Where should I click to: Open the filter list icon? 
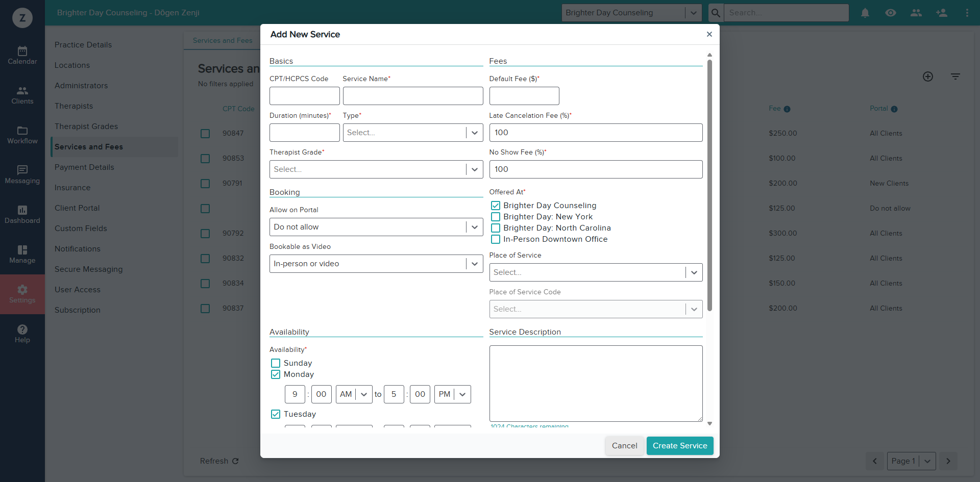tap(955, 77)
